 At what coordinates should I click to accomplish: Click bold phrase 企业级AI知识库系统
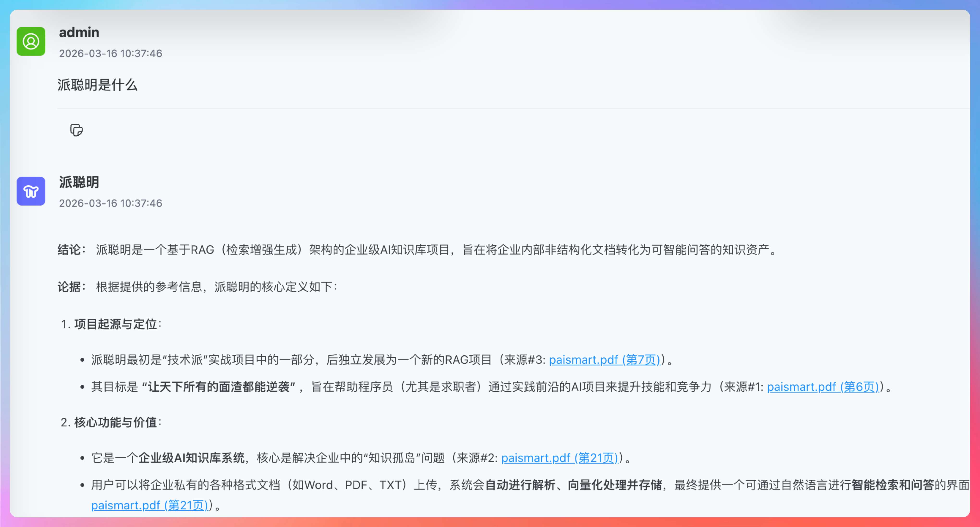click(191, 458)
